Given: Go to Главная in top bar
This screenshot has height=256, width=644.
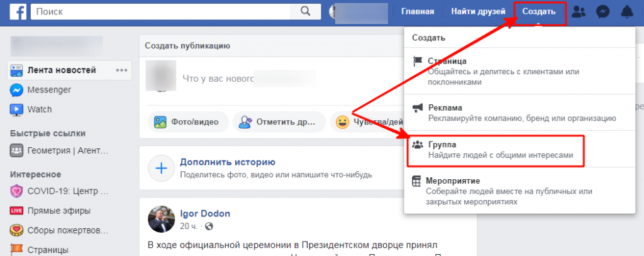Looking at the screenshot, I should (418, 11).
